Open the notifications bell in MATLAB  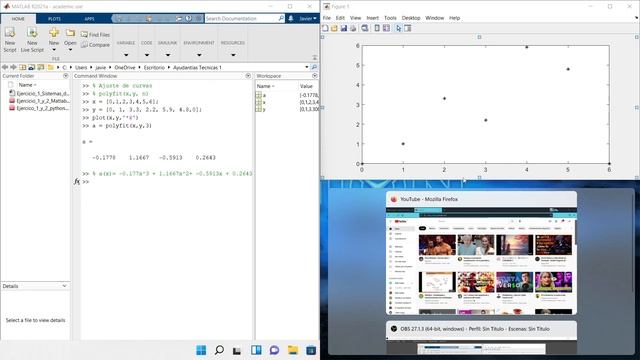coord(291,18)
